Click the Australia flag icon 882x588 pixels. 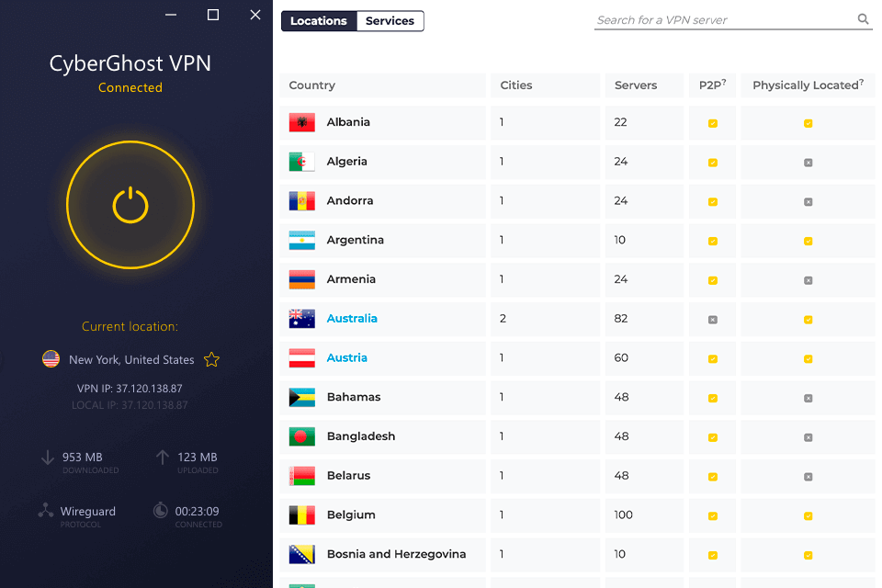coord(302,319)
